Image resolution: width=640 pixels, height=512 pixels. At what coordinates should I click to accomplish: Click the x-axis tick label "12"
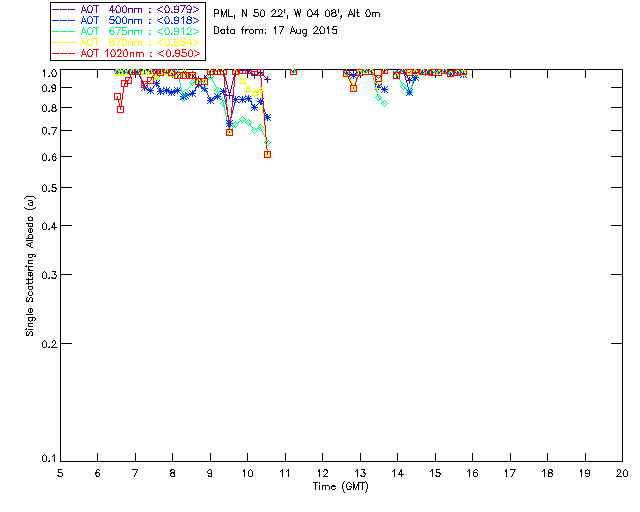[322, 473]
